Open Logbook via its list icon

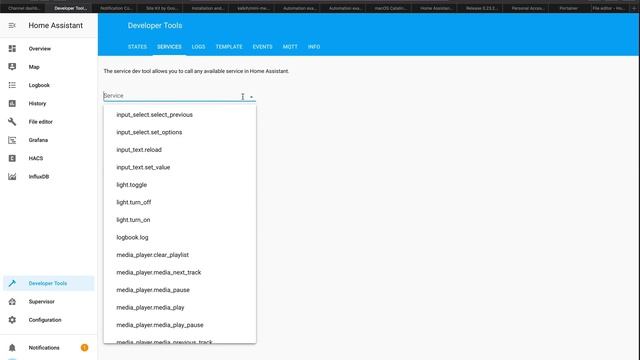[x=12, y=85]
